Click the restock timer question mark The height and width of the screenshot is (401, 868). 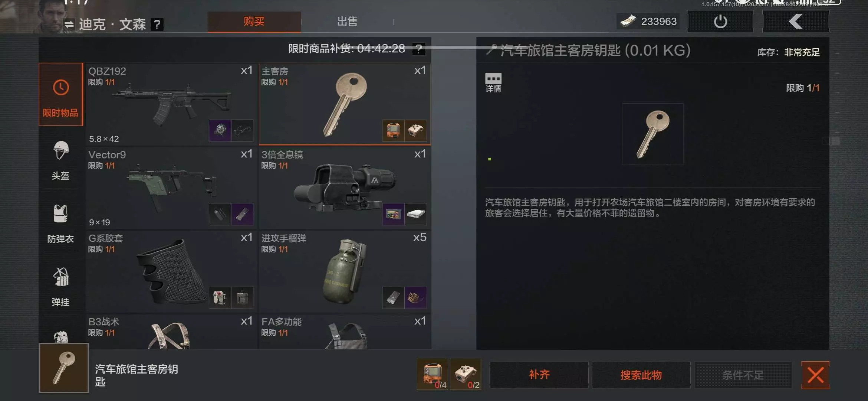click(x=418, y=49)
